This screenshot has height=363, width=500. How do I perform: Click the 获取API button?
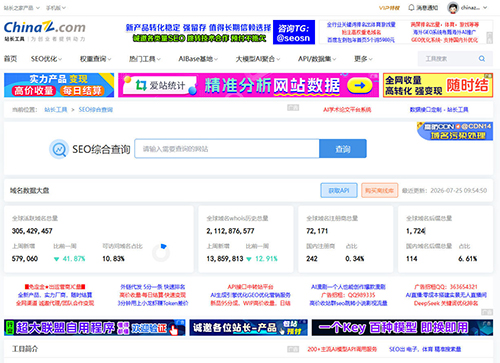[339, 190]
